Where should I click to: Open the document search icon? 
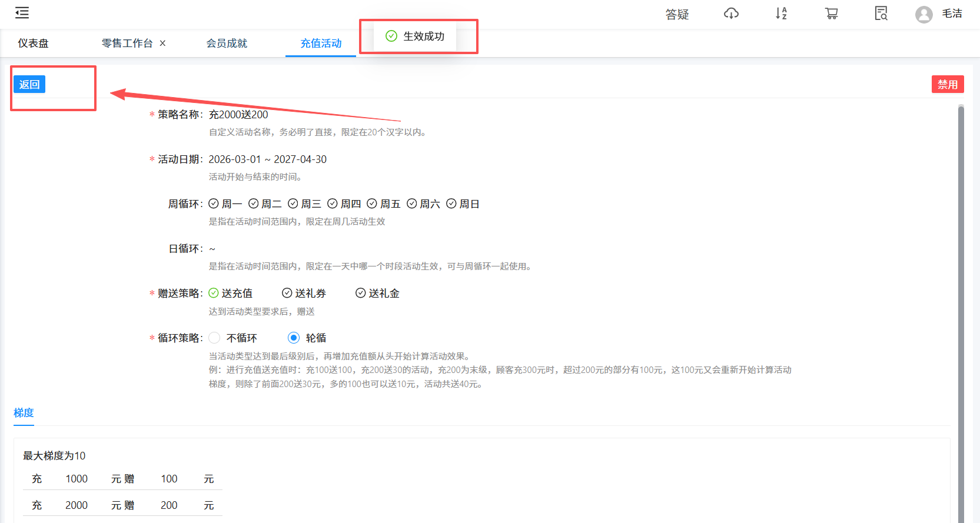(881, 14)
